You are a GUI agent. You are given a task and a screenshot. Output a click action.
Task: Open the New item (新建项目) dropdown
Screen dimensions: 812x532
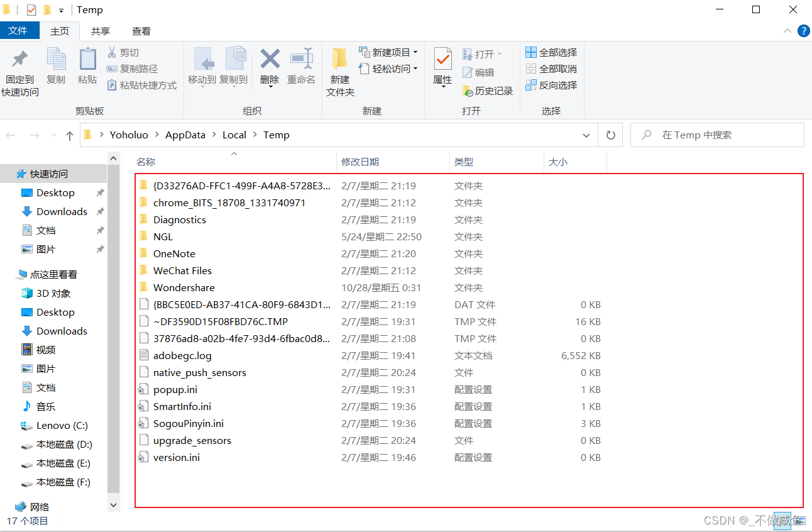(388, 52)
